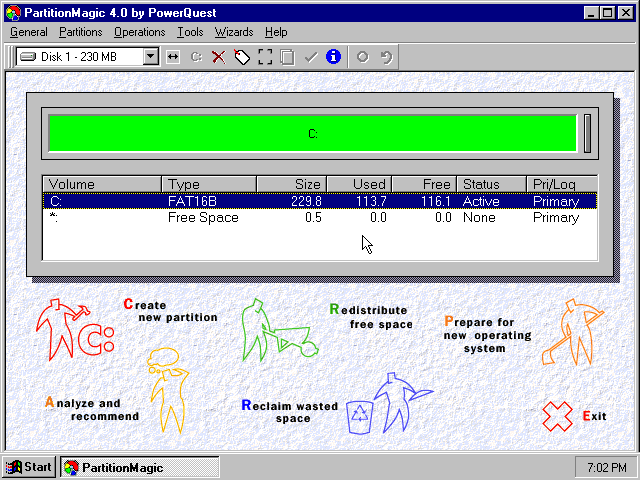The height and width of the screenshot is (480, 640).
Task: Click the 0.5 size value
Action: point(313,218)
